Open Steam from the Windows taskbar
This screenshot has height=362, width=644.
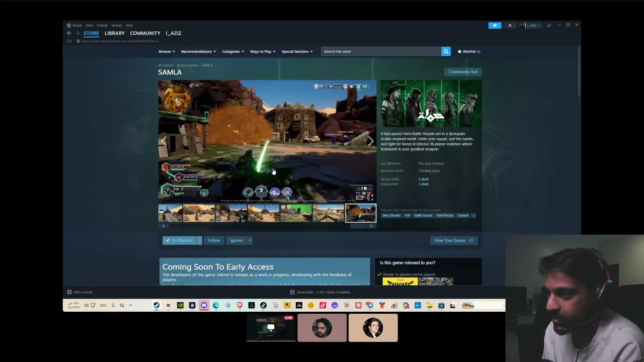tap(156, 305)
